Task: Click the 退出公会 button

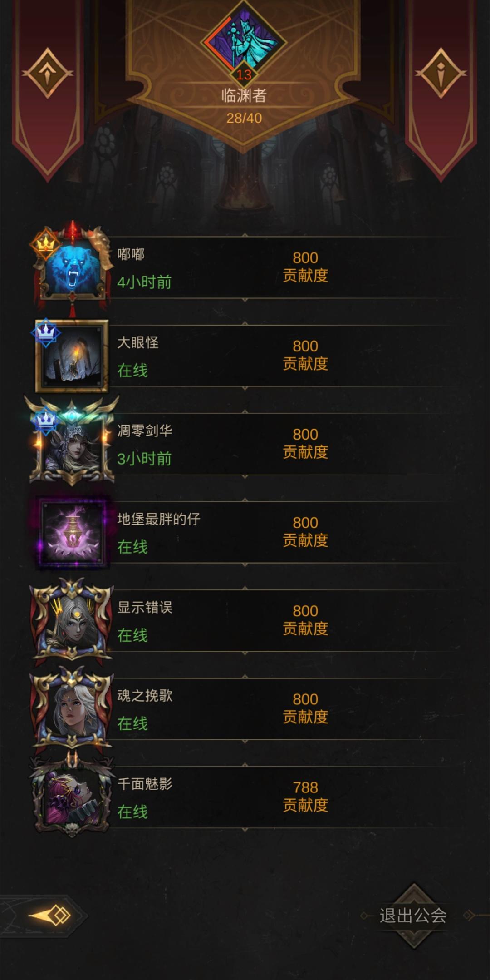Action: (x=413, y=916)
